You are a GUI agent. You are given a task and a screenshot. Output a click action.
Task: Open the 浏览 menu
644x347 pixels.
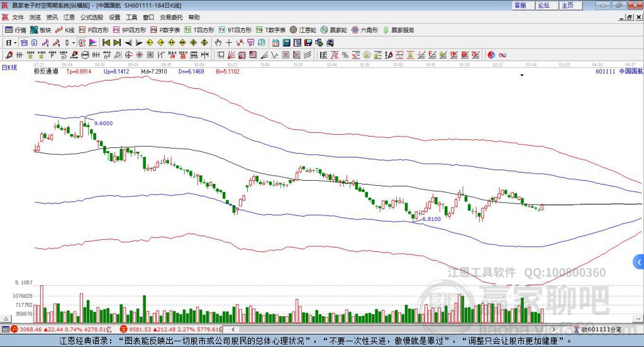(35, 17)
